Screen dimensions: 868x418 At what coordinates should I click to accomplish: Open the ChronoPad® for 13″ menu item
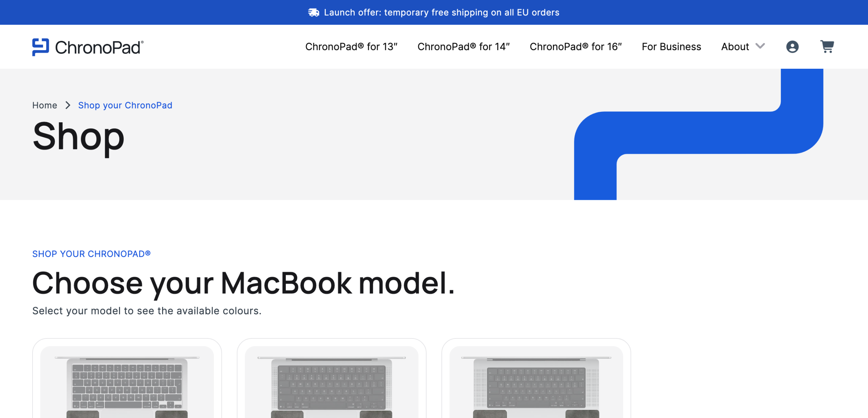pyautogui.click(x=351, y=46)
